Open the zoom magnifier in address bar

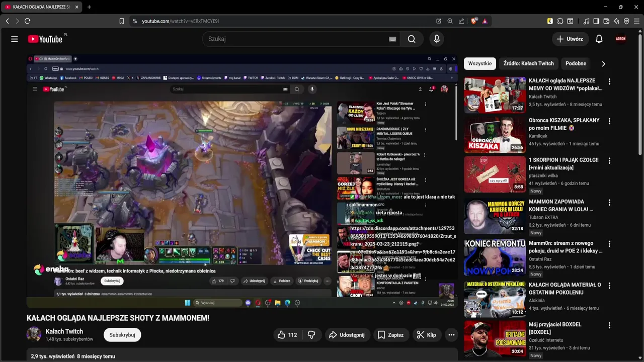point(450,21)
